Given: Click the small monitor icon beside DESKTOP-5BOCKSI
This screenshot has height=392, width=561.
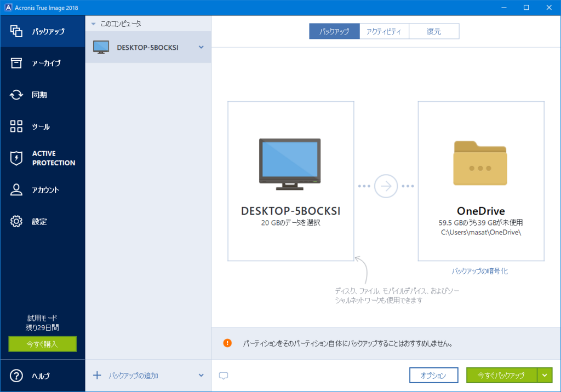Looking at the screenshot, I should (101, 47).
